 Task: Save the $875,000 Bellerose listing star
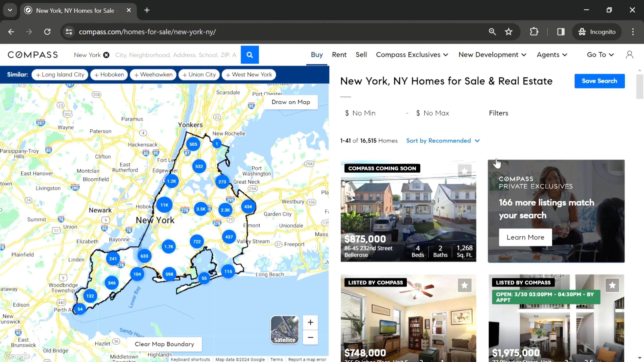pos(464,171)
